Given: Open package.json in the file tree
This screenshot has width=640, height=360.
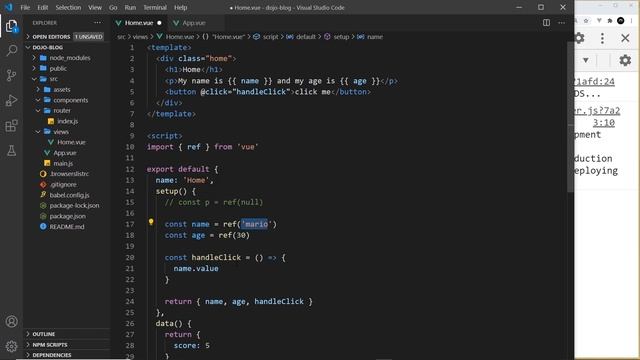Looking at the screenshot, I should pos(67,216).
